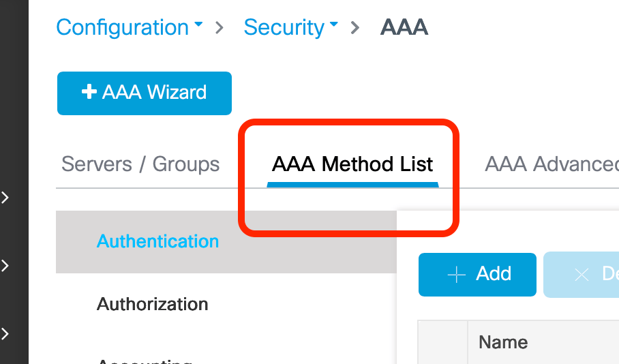This screenshot has height=364, width=619.
Task: Click the plus icon on AAA Wizard
Action: tap(89, 92)
